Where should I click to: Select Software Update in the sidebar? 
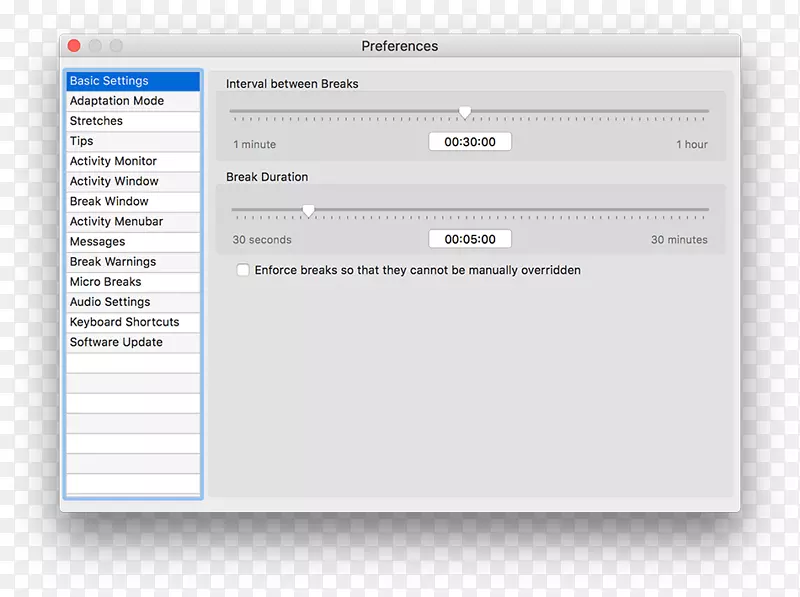pyautogui.click(x=116, y=342)
